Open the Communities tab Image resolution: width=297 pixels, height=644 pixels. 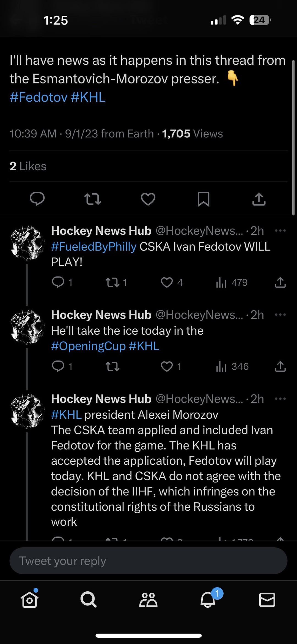[148, 600]
